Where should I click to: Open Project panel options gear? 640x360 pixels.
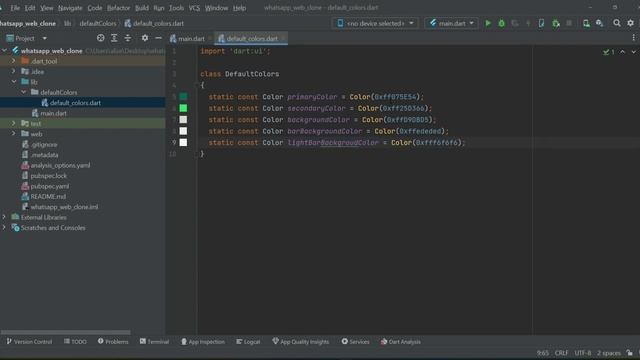coord(145,38)
